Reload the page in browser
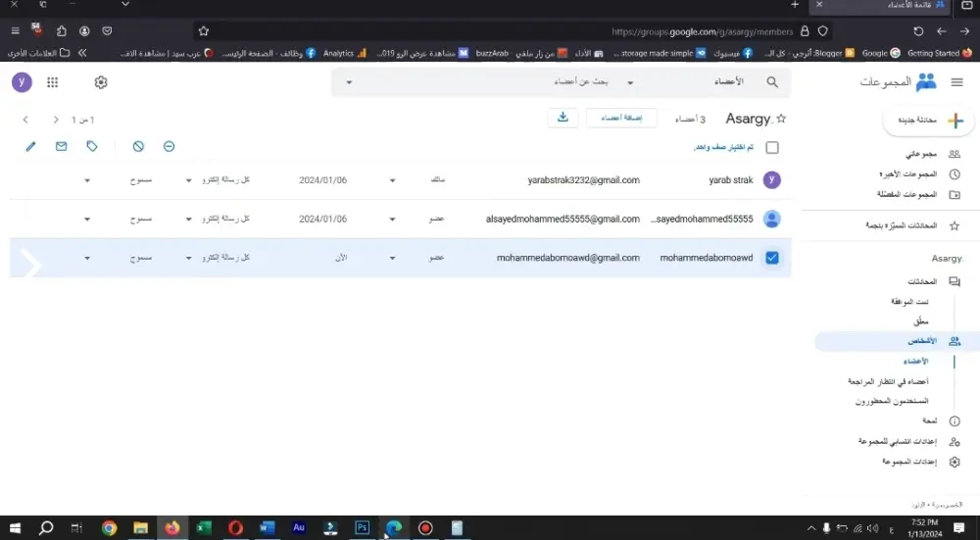Viewport: 980px width, 540px height. coord(918,30)
